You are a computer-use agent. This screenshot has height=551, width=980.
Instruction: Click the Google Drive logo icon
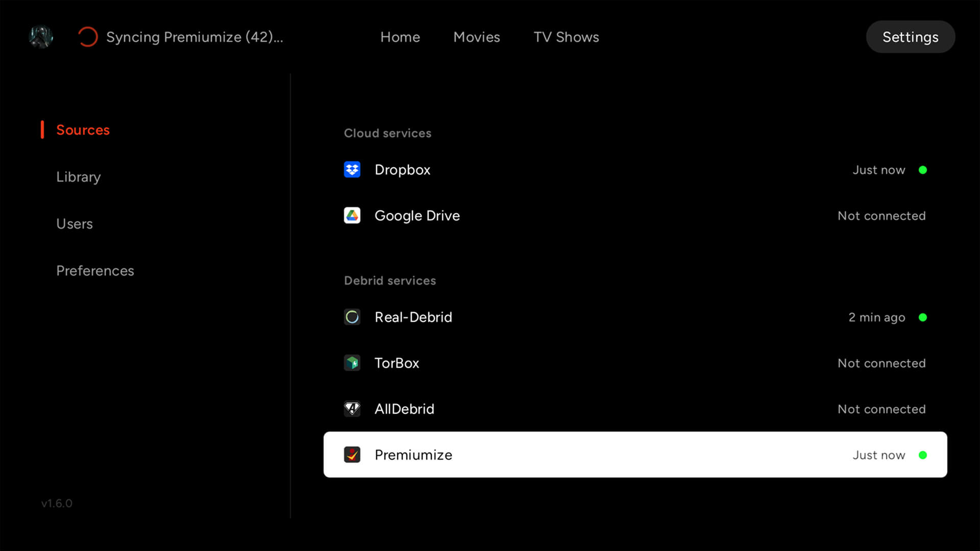click(x=352, y=215)
